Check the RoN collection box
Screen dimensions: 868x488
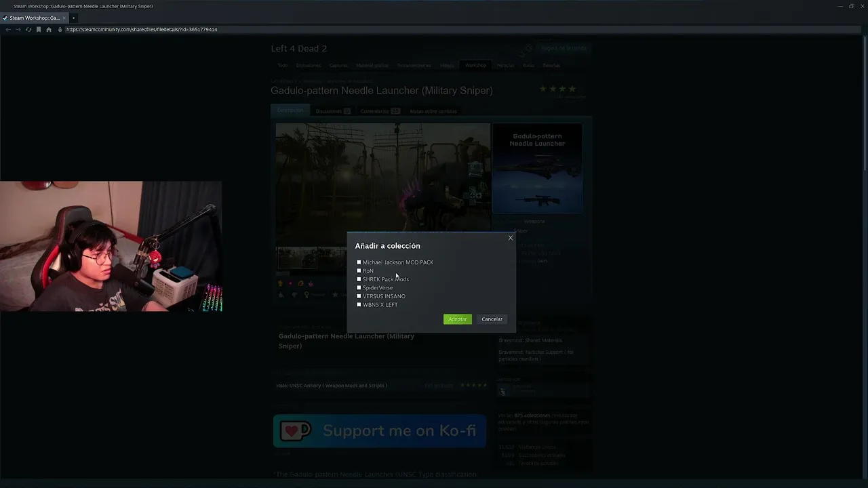[x=359, y=270]
